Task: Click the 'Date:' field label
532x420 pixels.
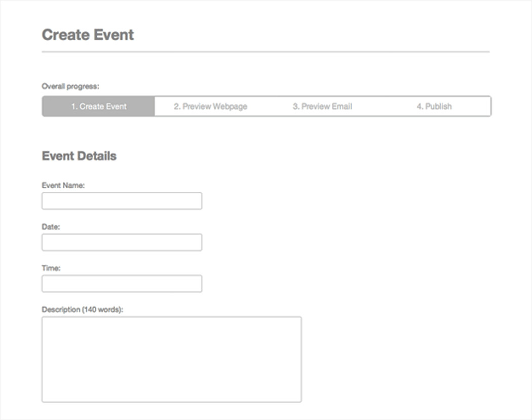Action: click(x=50, y=227)
